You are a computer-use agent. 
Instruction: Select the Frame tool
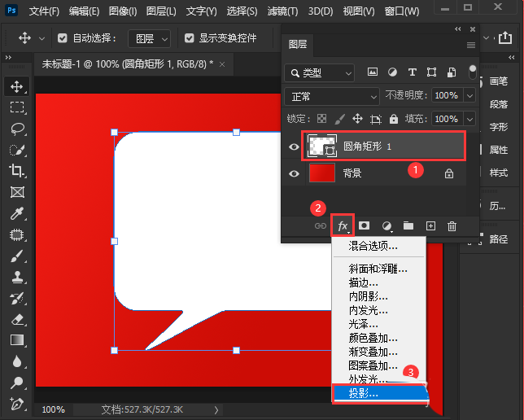17,192
